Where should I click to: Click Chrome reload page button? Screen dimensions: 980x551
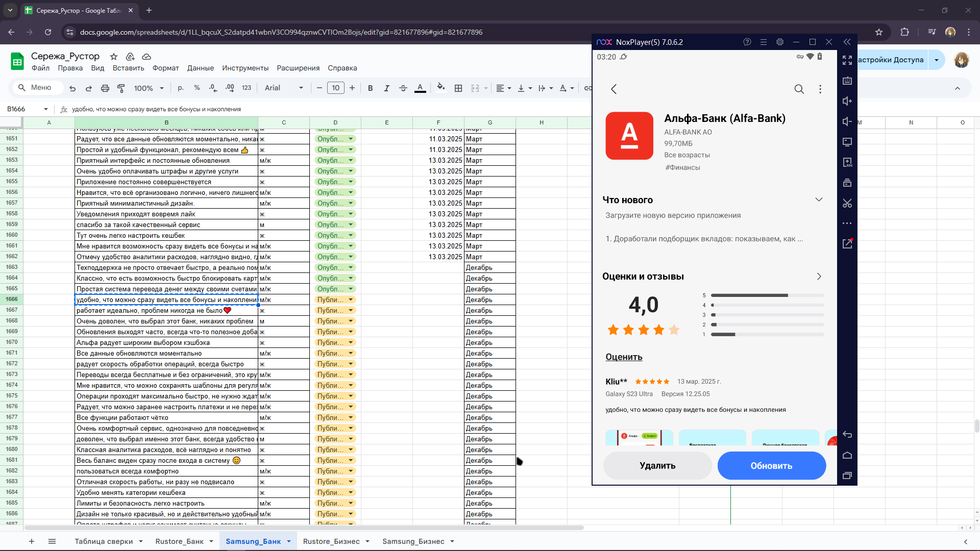(x=48, y=32)
